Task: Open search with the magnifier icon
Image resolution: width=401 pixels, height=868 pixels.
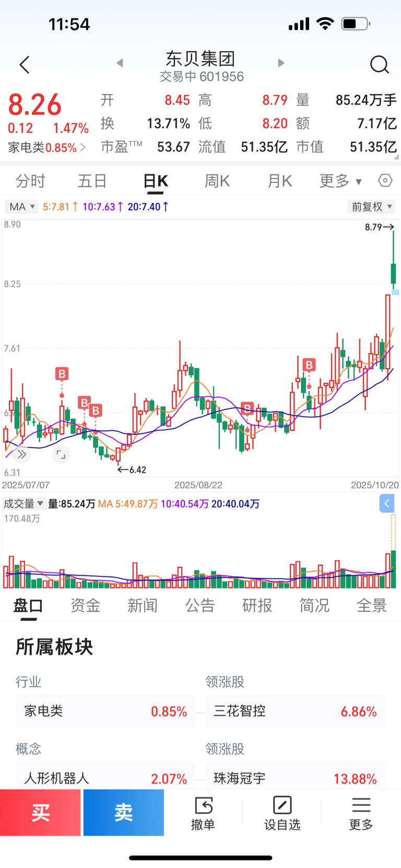Action: coord(380,65)
